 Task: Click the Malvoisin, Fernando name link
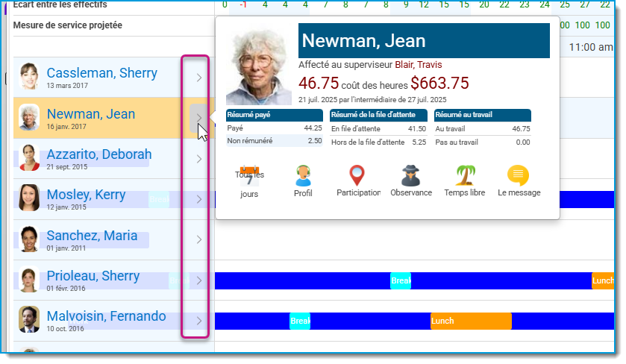click(x=106, y=316)
